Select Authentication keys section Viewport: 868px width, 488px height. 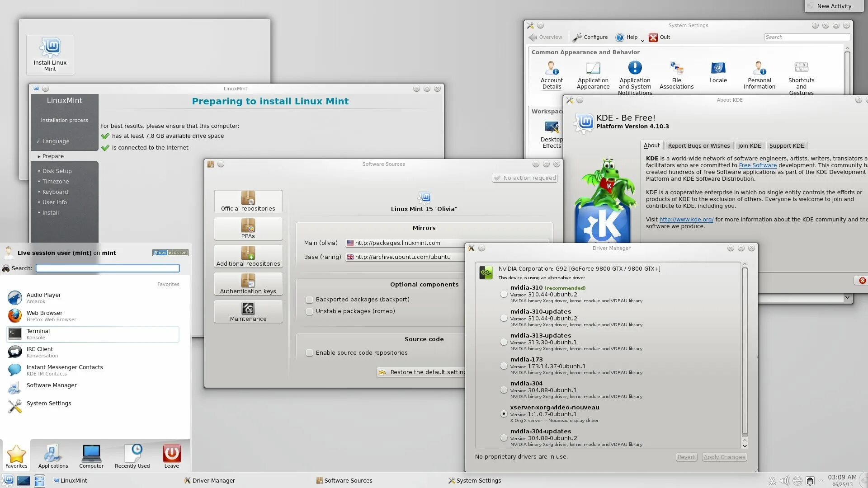tap(248, 284)
